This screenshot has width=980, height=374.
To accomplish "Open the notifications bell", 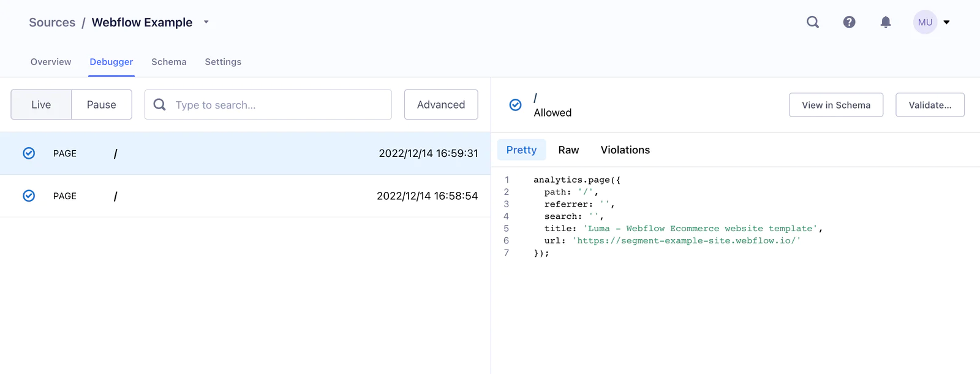I will tap(886, 22).
